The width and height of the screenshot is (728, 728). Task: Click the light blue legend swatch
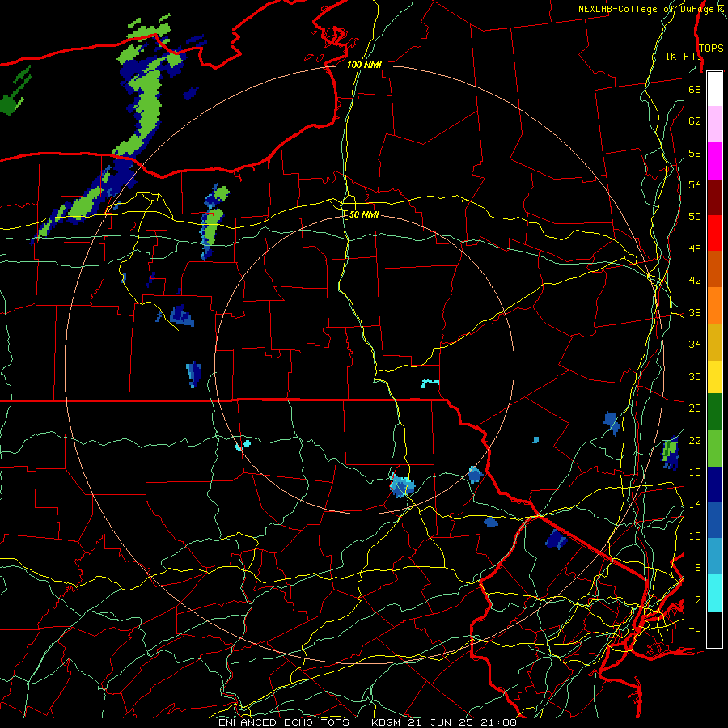pos(714,557)
